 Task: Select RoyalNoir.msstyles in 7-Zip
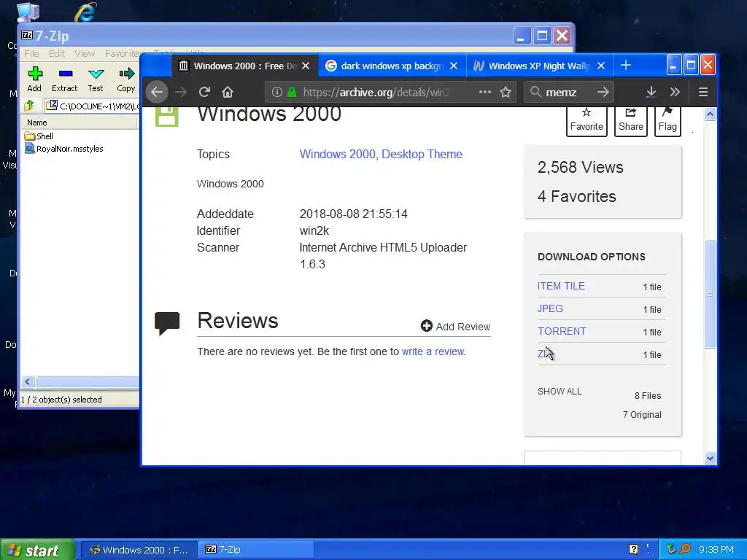(64, 149)
